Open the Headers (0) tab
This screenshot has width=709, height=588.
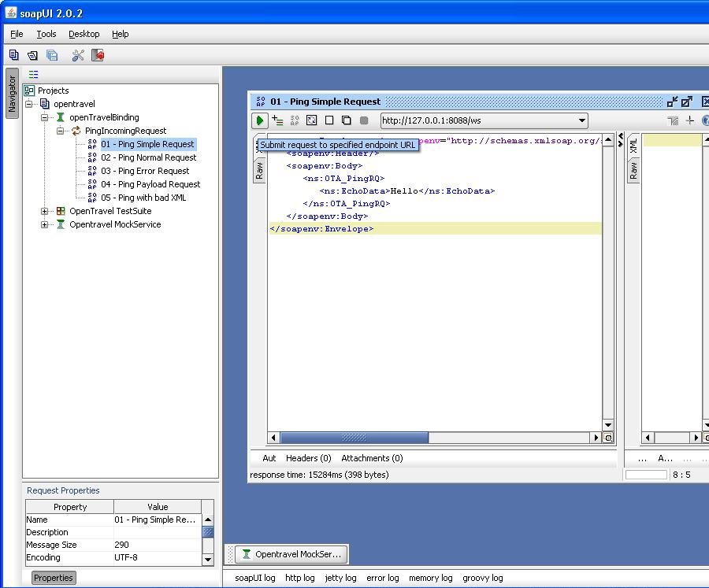(x=308, y=458)
